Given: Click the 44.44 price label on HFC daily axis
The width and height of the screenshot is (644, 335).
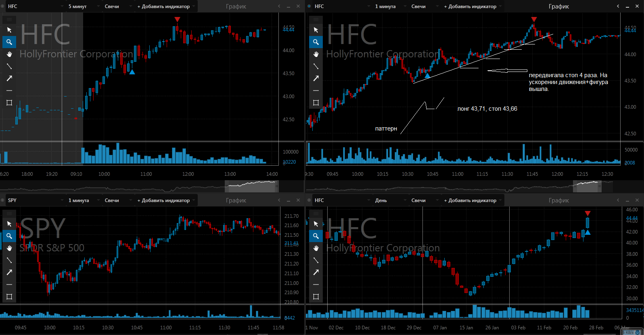Looking at the screenshot, I should 632,218.
